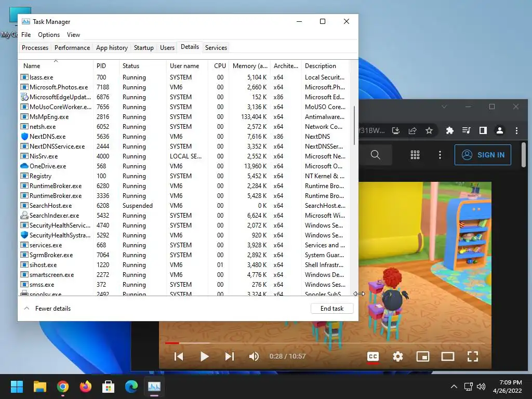Image resolution: width=532 pixels, height=399 pixels.
Task: Click the install app icon in address bar
Action: pos(395,130)
